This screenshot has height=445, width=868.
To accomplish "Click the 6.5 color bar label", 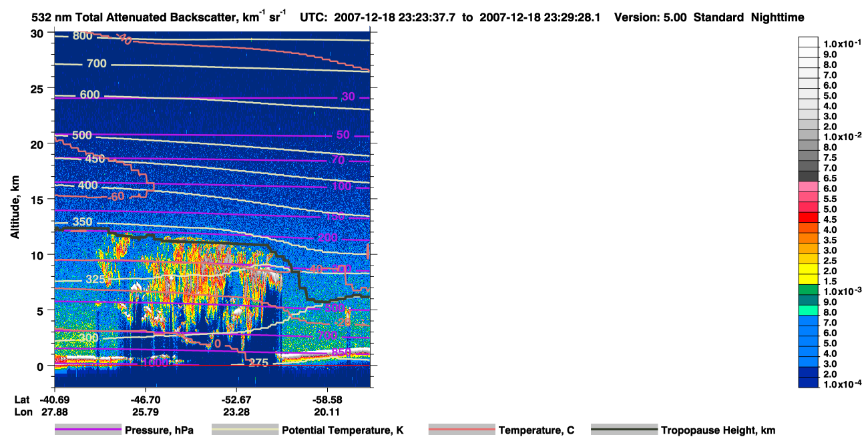I will pos(831,178).
